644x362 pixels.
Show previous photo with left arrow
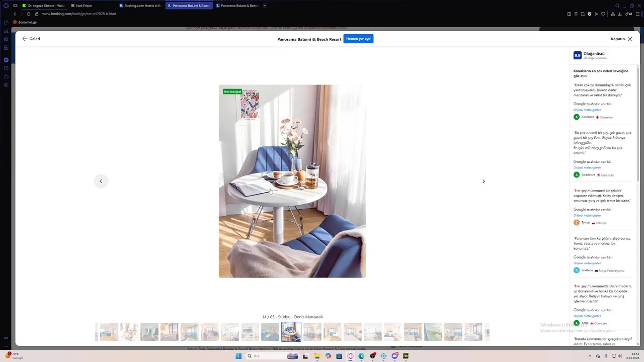pyautogui.click(x=101, y=181)
